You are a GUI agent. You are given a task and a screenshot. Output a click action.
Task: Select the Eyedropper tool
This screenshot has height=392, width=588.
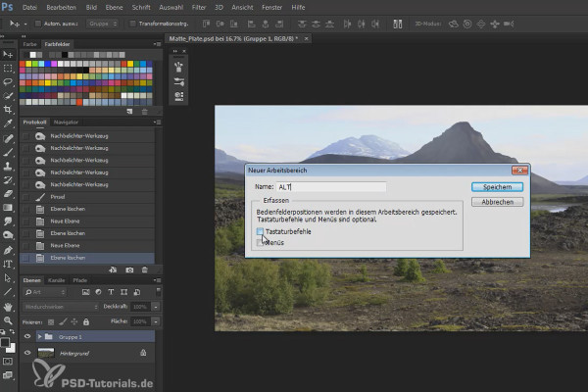[8, 123]
